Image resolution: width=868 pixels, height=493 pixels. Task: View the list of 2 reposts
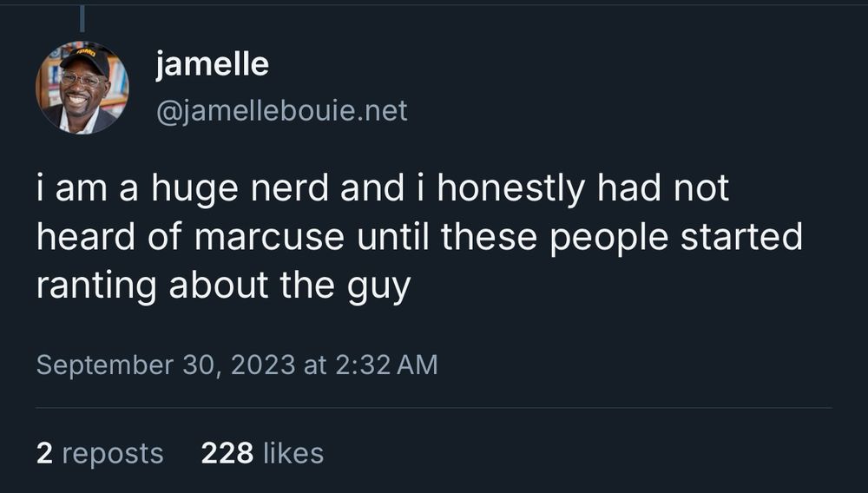[x=100, y=453]
